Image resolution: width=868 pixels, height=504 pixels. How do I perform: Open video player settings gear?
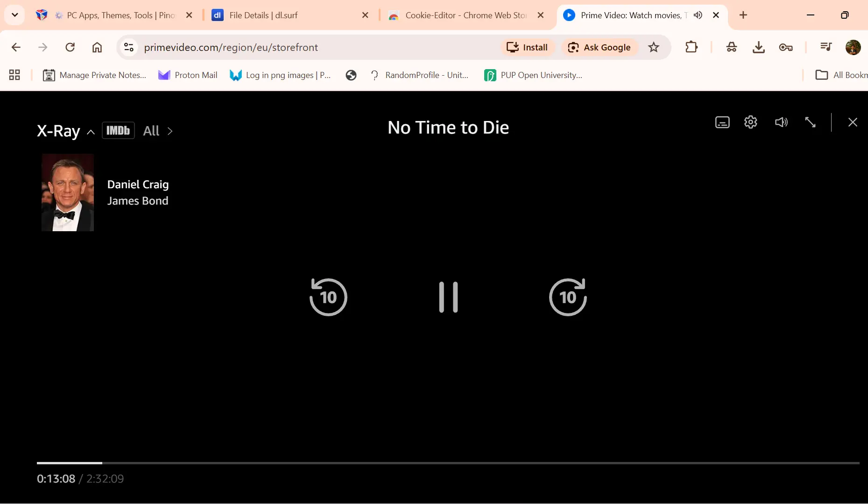pyautogui.click(x=750, y=122)
